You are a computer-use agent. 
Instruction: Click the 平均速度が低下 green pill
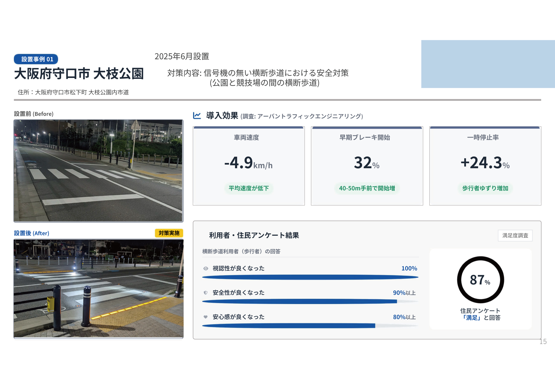click(248, 188)
